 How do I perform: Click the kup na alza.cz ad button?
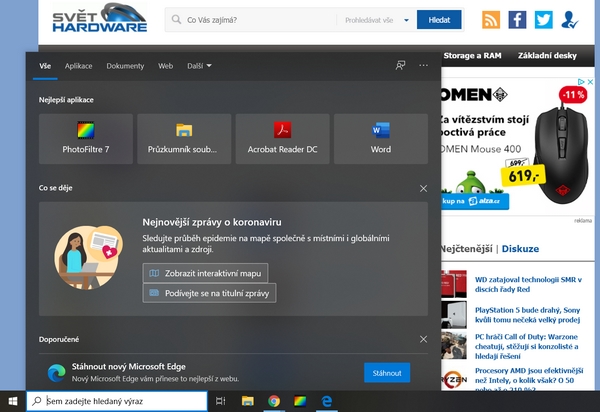click(475, 201)
